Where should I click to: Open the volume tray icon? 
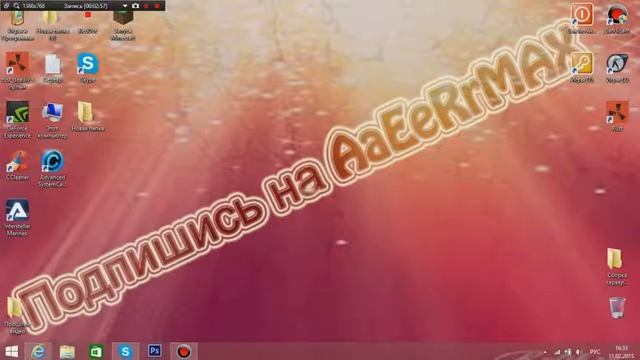click(578, 352)
